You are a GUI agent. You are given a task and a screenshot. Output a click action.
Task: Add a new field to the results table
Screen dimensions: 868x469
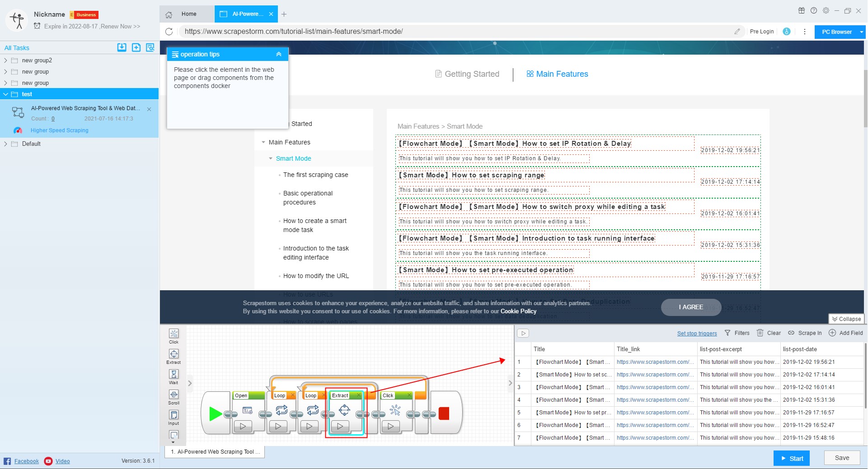[x=846, y=333]
